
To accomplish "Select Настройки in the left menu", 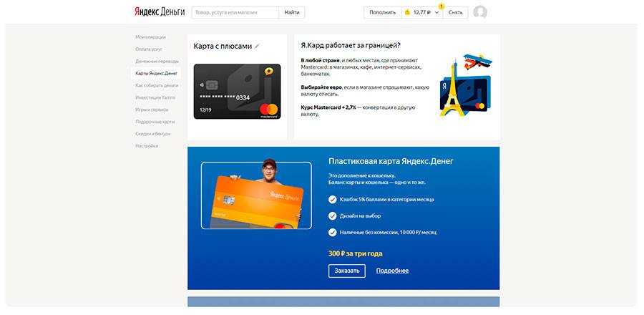I will coord(147,146).
